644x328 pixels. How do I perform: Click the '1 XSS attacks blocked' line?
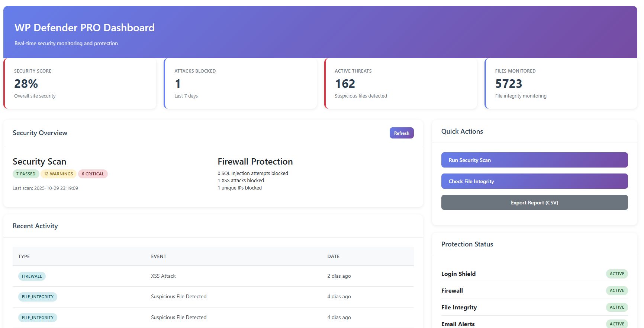[x=241, y=181]
